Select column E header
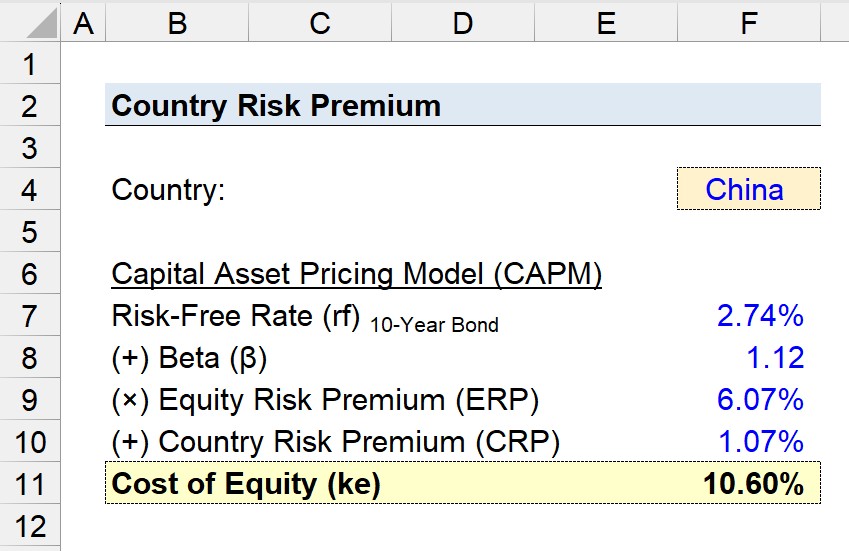Image resolution: width=849 pixels, height=551 pixels. [x=606, y=23]
